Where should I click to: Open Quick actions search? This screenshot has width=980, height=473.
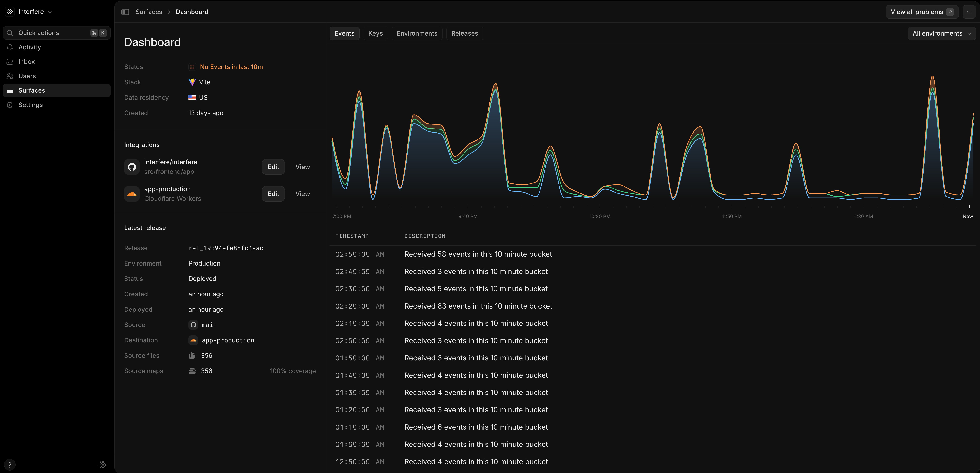click(x=57, y=33)
